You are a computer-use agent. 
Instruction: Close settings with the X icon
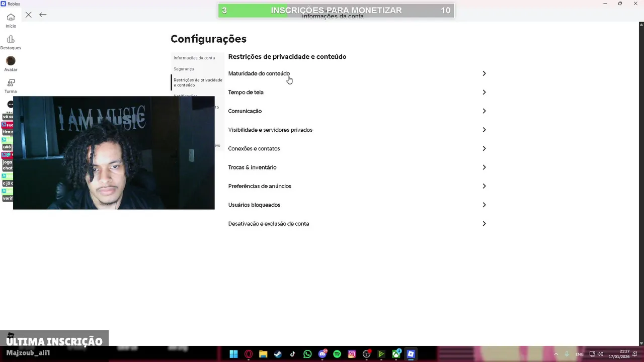coord(29,15)
